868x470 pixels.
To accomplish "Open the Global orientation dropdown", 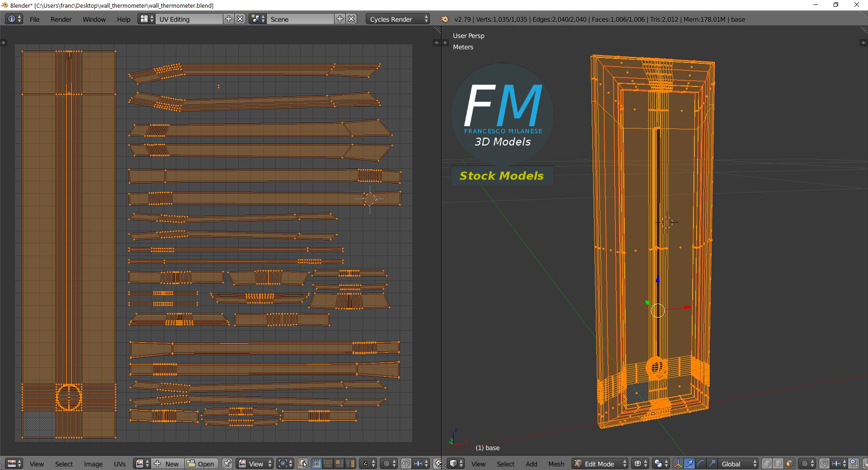I will point(737,464).
